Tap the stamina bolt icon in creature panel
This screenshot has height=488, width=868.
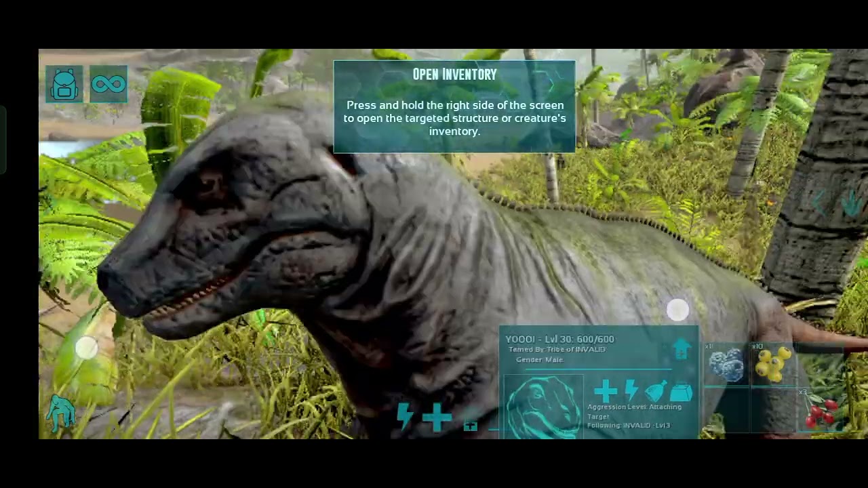(631, 391)
